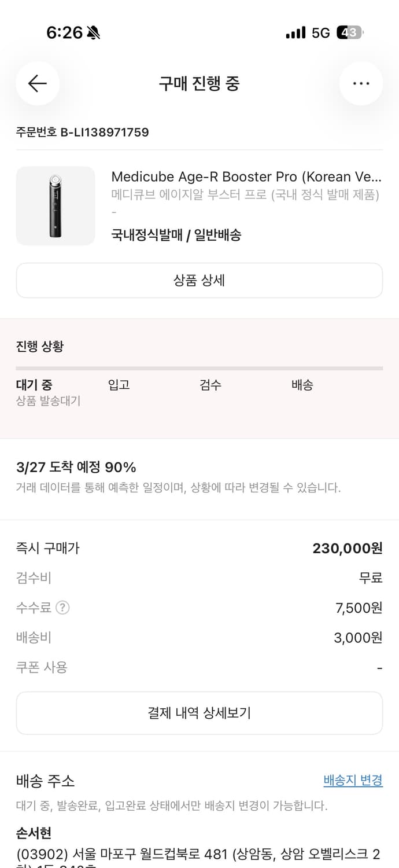The height and width of the screenshot is (868, 399).
Task: Open the 상품 상세 product details
Action: tap(199, 280)
